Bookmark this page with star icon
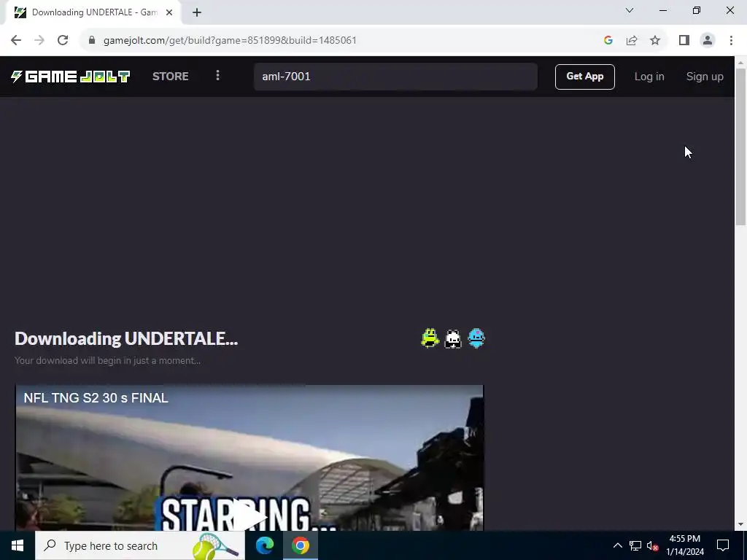Viewport: 747px width, 560px height. (x=655, y=40)
